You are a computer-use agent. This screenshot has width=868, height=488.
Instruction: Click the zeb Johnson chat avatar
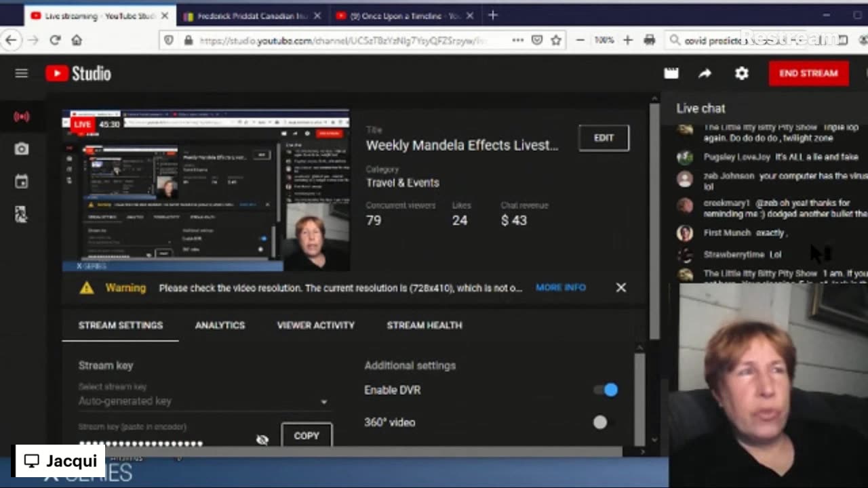click(x=685, y=179)
